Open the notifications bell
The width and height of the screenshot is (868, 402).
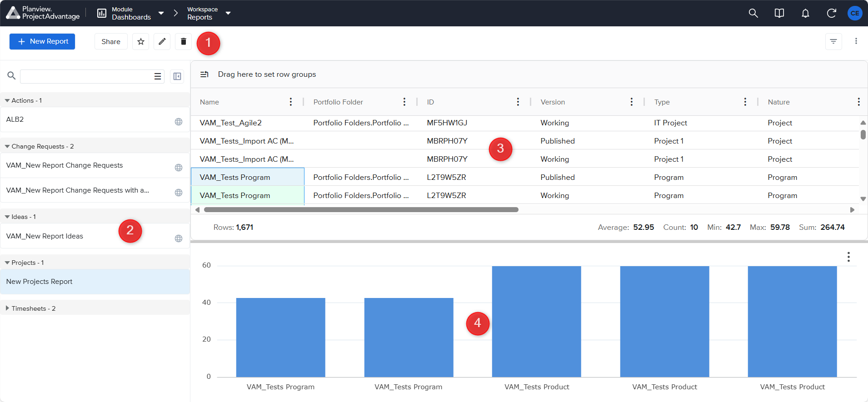pyautogui.click(x=805, y=13)
